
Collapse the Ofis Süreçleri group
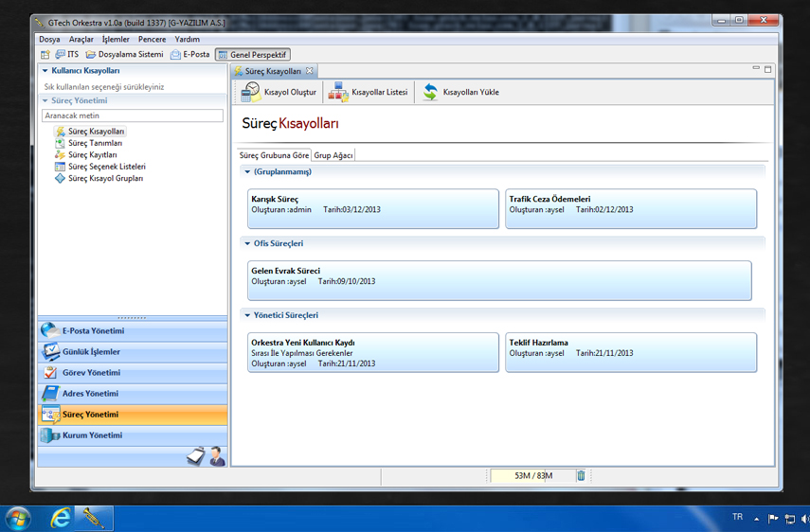[x=247, y=243]
